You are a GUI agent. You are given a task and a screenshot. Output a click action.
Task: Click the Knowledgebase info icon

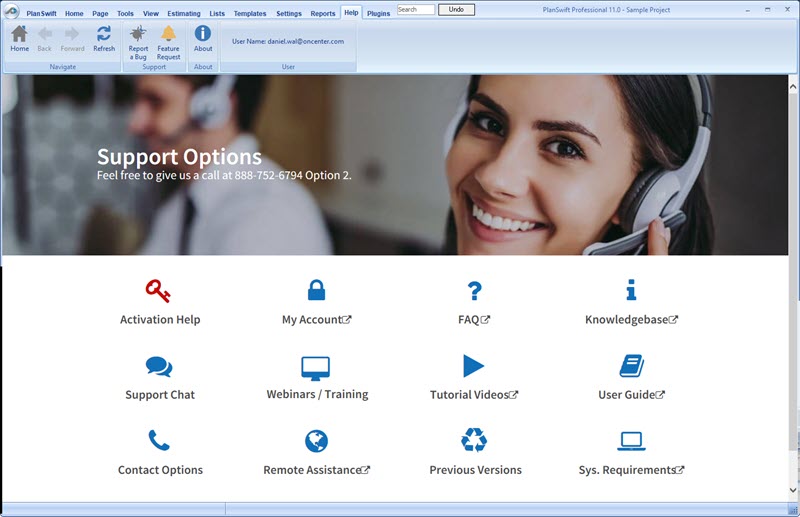point(631,290)
